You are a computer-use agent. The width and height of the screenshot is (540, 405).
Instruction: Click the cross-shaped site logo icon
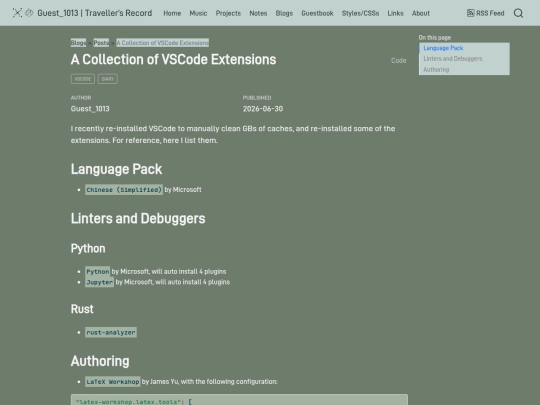17,13
